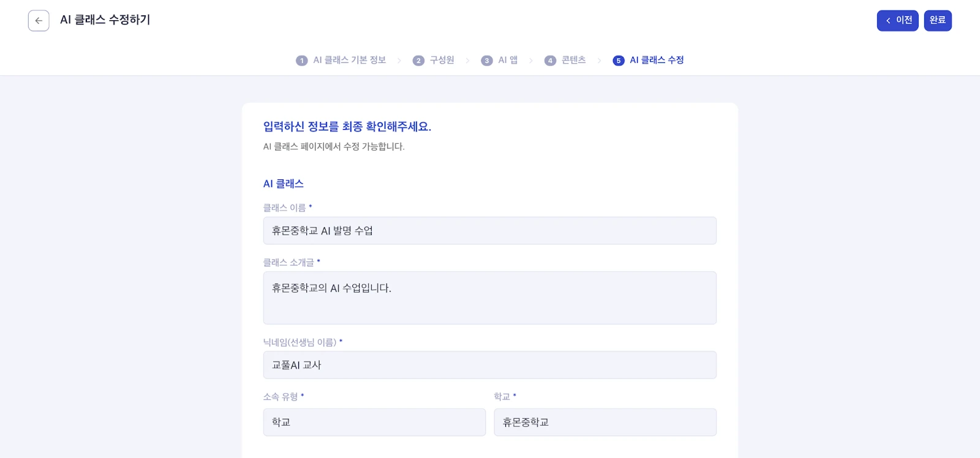Go to 구성원 step
This screenshot has height=458, width=980.
click(442, 60)
